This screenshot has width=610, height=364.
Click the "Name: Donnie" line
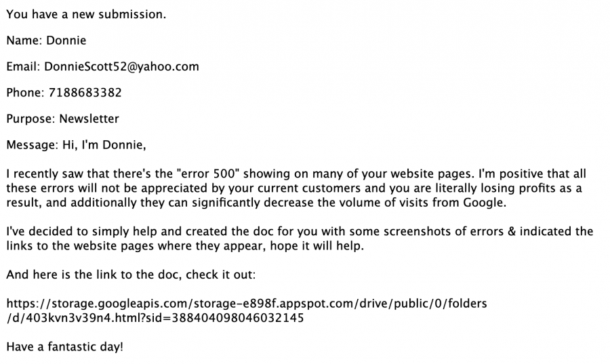tap(46, 41)
